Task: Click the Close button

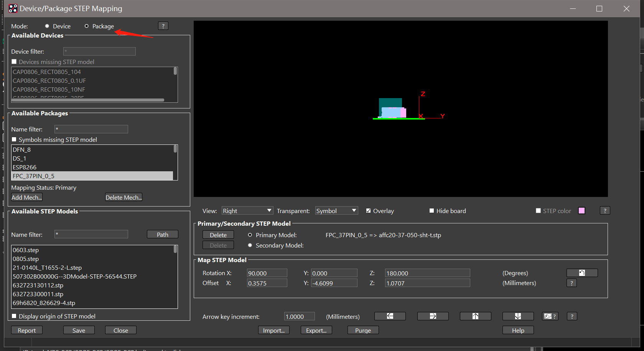Action: point(121,330)
